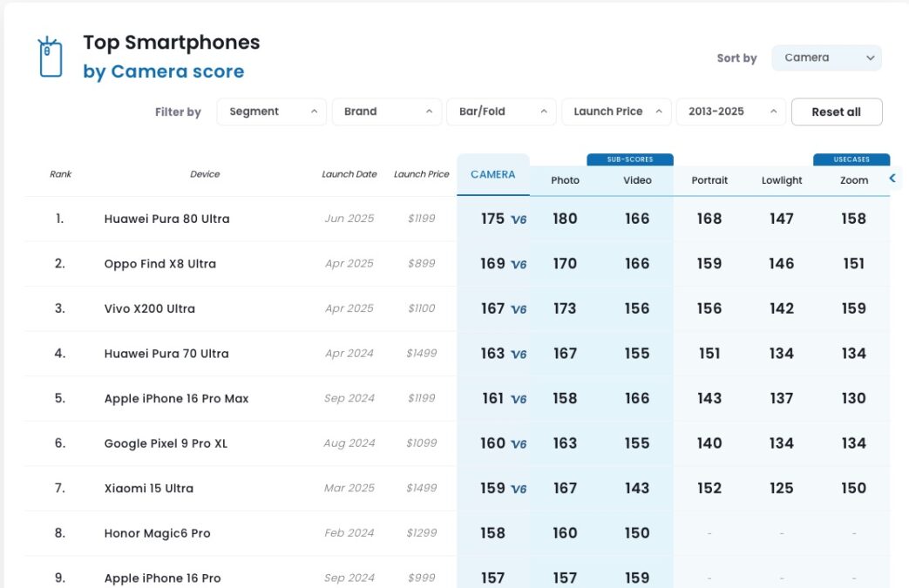Select the CAMERA score column tab
The height and width of the screenshot is (588, 909).
point(492,175)
